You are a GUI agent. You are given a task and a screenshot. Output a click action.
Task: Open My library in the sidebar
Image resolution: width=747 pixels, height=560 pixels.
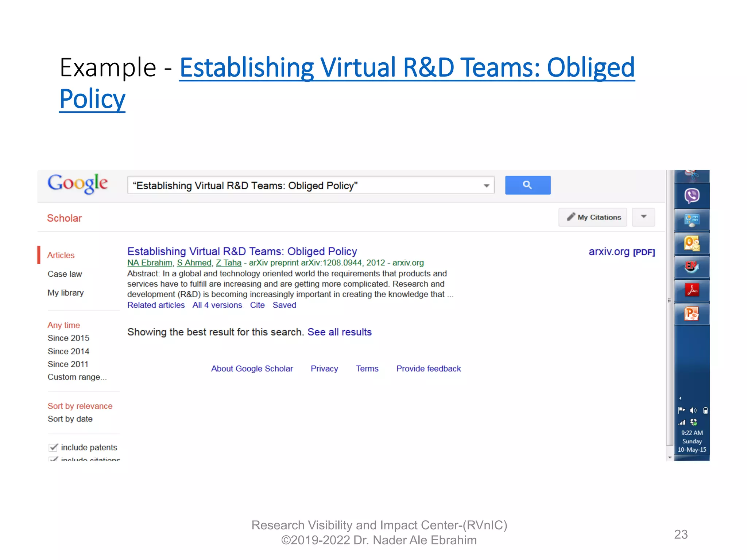click(x=66, y=293)
